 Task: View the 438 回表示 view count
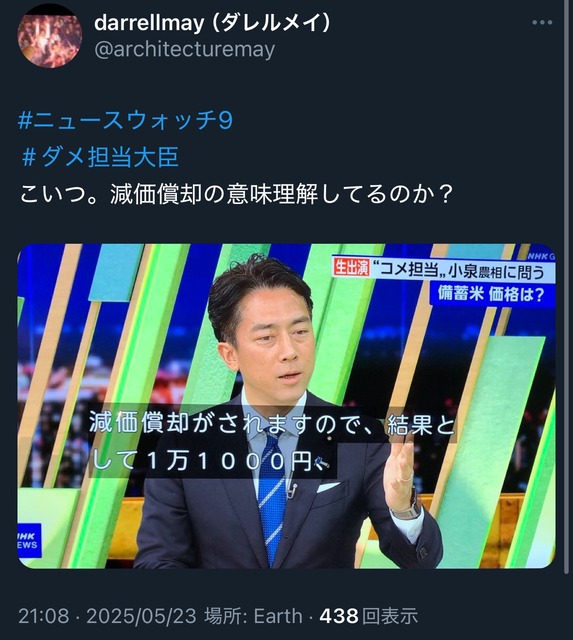pyautogui.click(x=369, y=616)
